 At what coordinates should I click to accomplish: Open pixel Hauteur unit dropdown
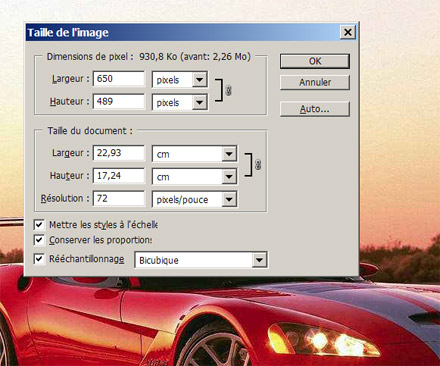(200, 102)
